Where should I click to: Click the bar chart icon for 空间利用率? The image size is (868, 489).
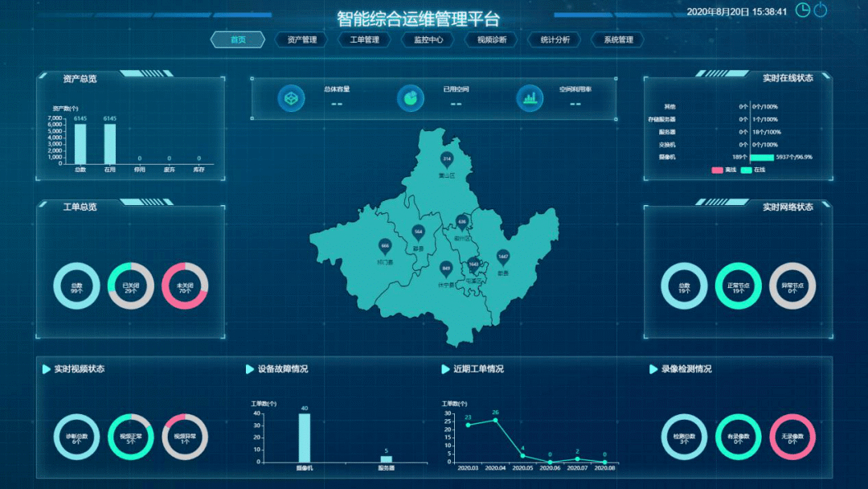(530, 98)
